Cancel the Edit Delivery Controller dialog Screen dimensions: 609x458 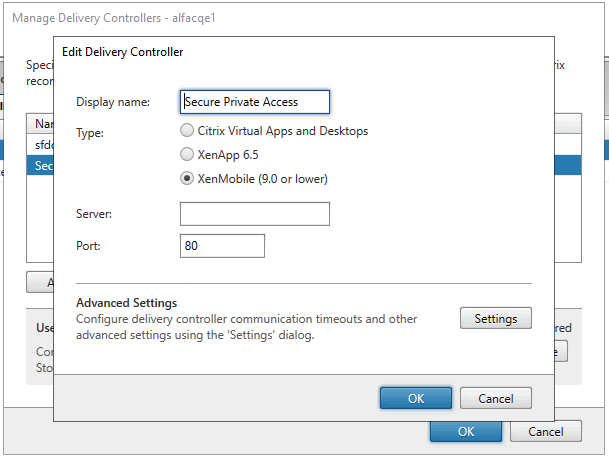[x=495, y=398]
